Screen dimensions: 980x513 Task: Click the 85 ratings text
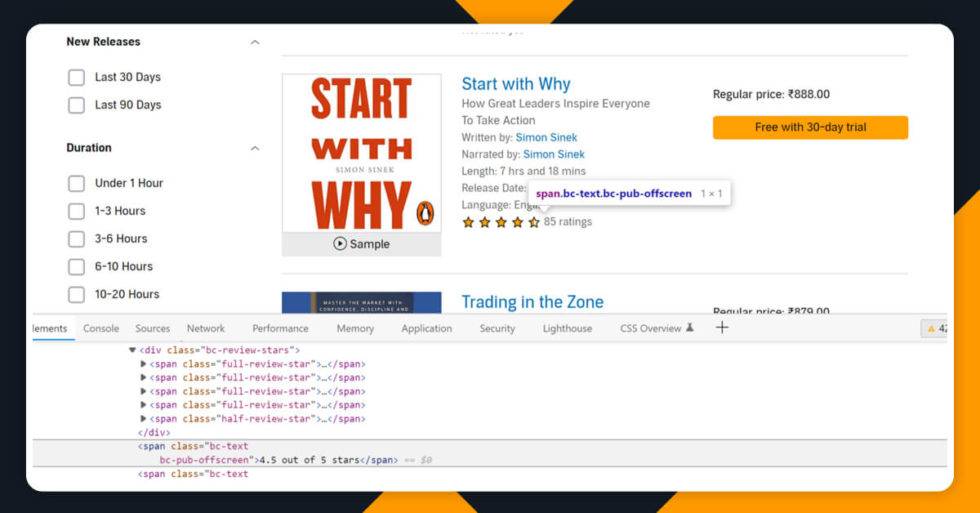tap(568, 222)
